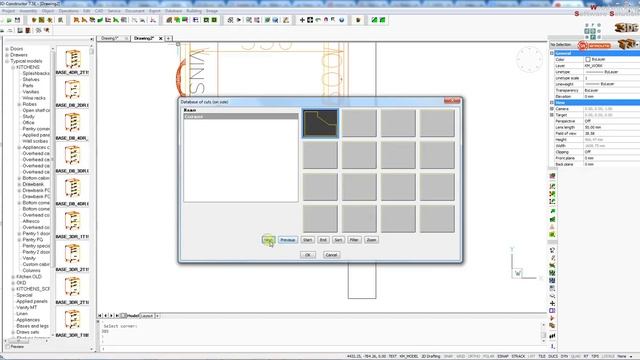Viewport: 640px width, 360px height.
Task: Expand the Kitchen OLD tree node
Action: point(13,276)
